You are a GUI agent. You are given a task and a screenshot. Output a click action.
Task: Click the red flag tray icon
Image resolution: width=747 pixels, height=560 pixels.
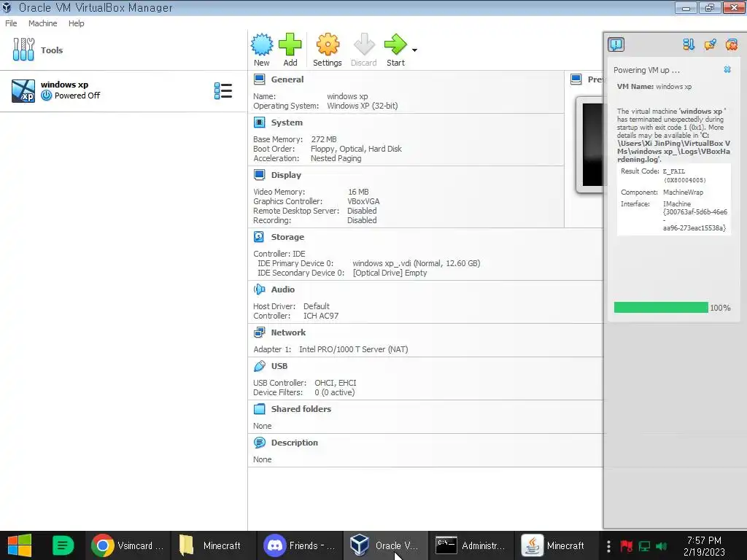pyautogui.click(x=626, y=546)
